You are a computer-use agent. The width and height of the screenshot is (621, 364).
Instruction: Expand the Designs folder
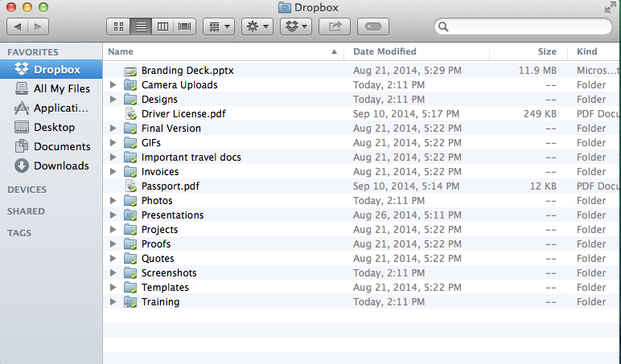(113, 100)
